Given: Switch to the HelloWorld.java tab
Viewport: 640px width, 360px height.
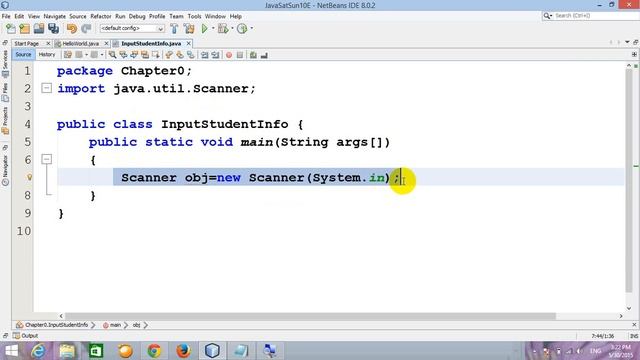Looking at the screenshot, I should 80,44.
